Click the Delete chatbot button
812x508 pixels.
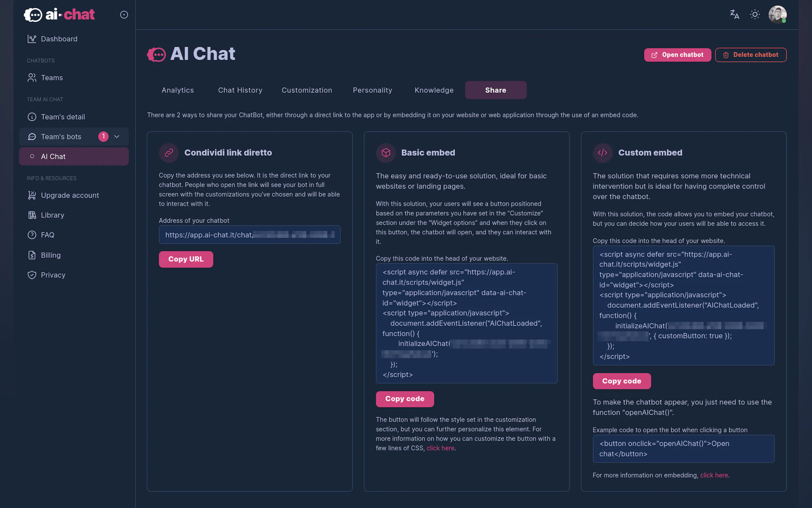(x=750, y=55)
